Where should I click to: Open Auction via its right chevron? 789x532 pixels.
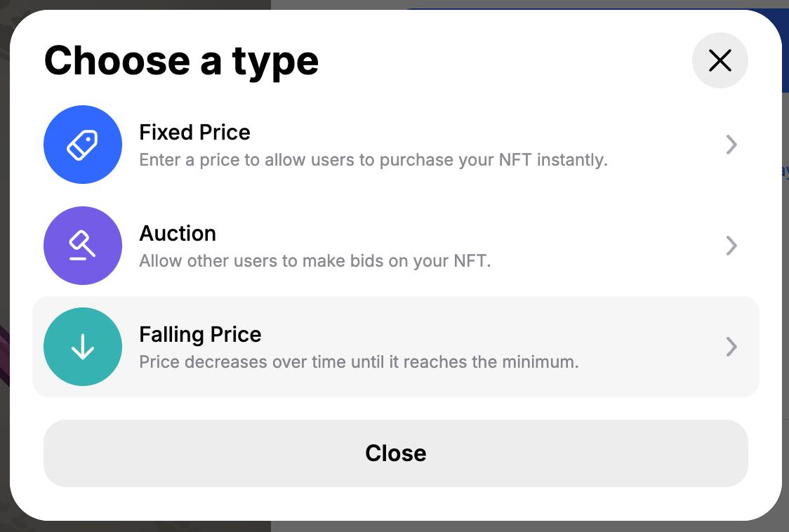coord(731,246)
